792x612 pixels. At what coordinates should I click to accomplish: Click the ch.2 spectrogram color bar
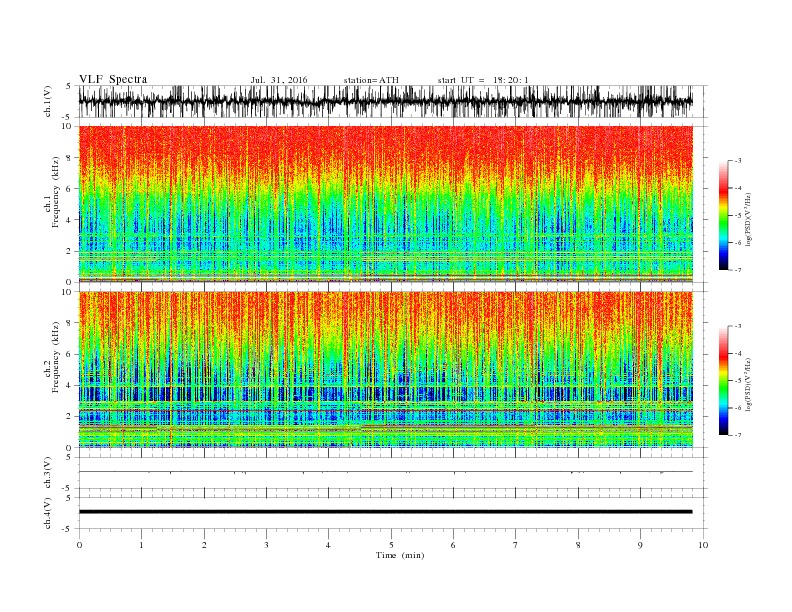tap(723, 380)
